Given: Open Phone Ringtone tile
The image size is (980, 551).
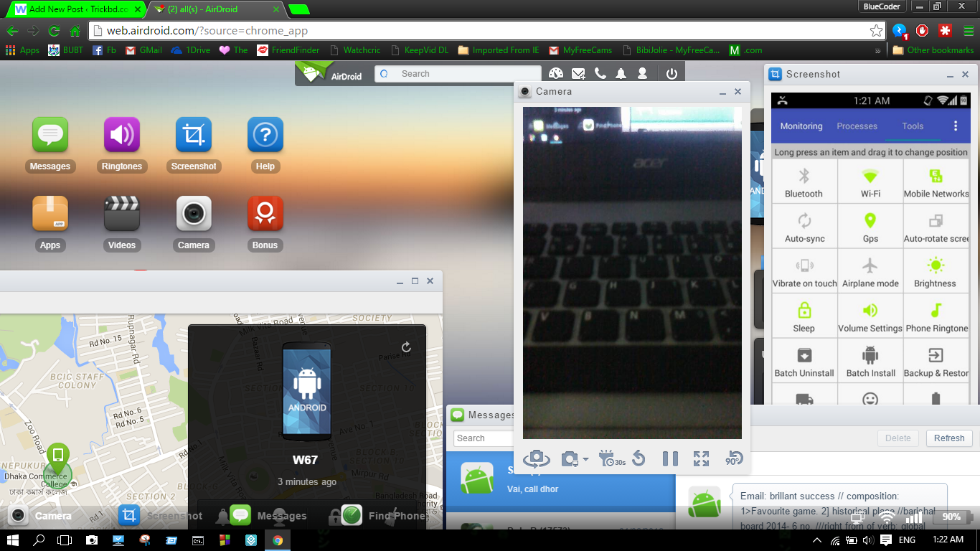Looking at the screenshot, I should [936, 316].
